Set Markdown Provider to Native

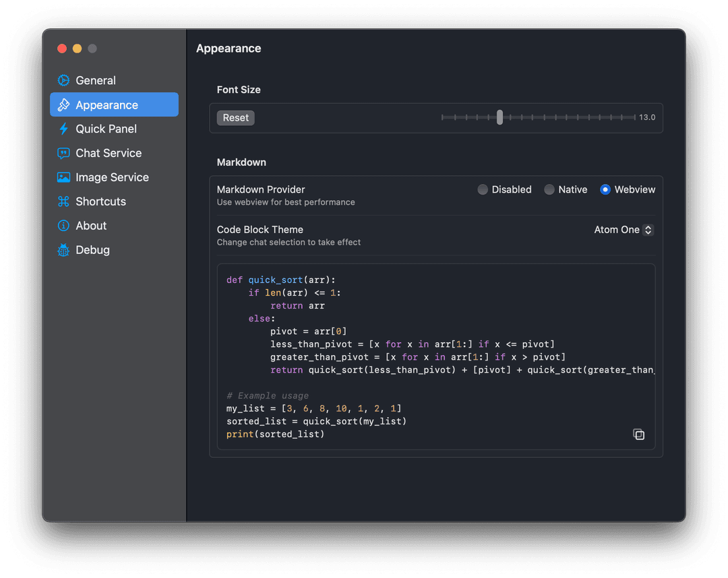click(549, 189)
